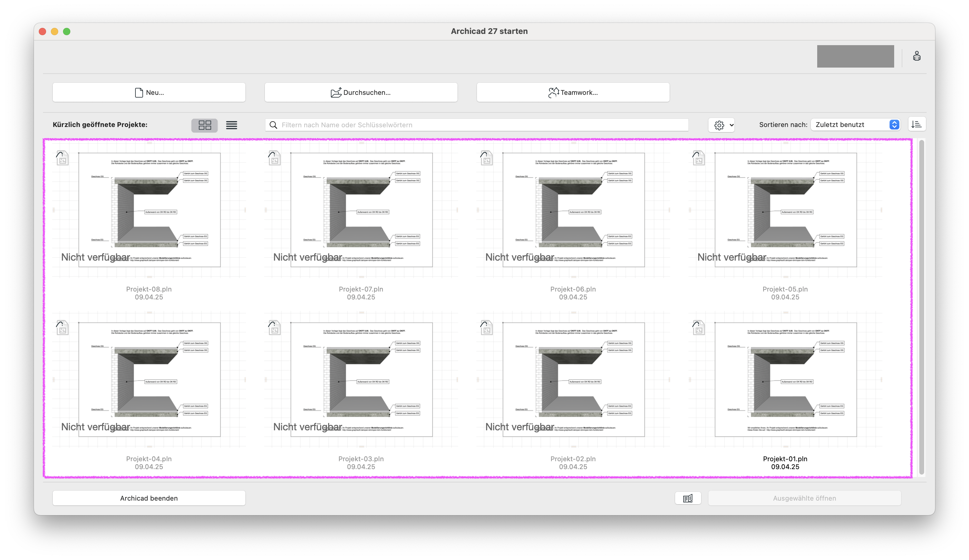Open the Zuletzt benutzt sort dropdown

pos(856,125)
